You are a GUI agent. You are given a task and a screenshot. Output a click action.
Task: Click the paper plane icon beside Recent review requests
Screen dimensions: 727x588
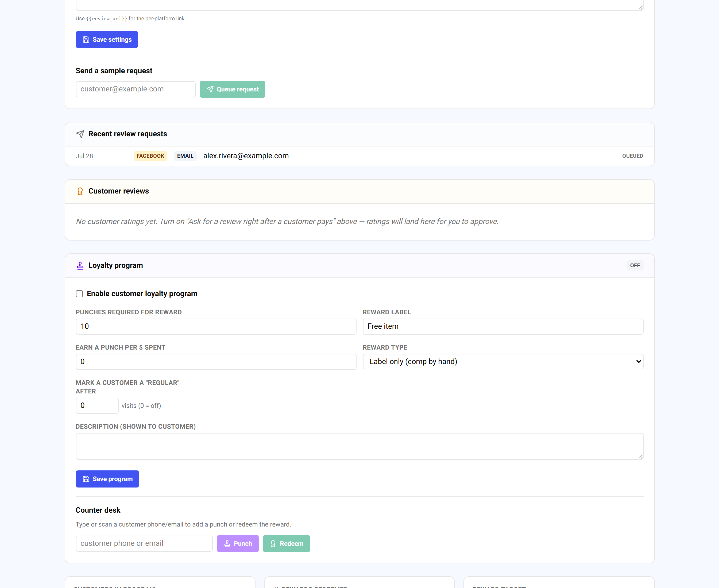click(x=80, y=134)
